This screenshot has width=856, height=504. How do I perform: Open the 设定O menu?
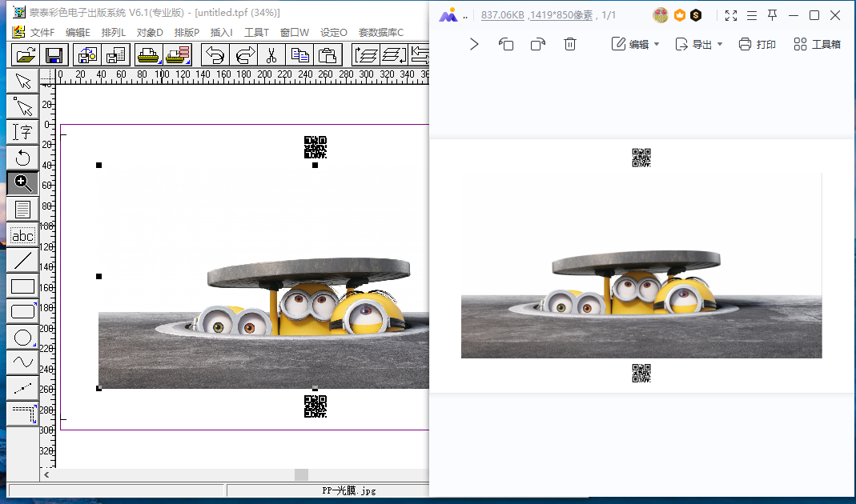(334, 33)
